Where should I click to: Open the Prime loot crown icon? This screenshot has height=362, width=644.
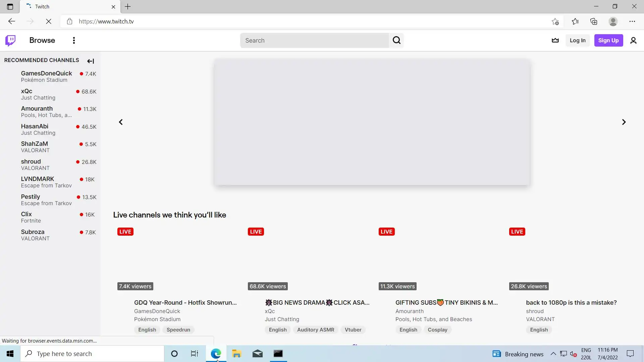click(555, 41)
